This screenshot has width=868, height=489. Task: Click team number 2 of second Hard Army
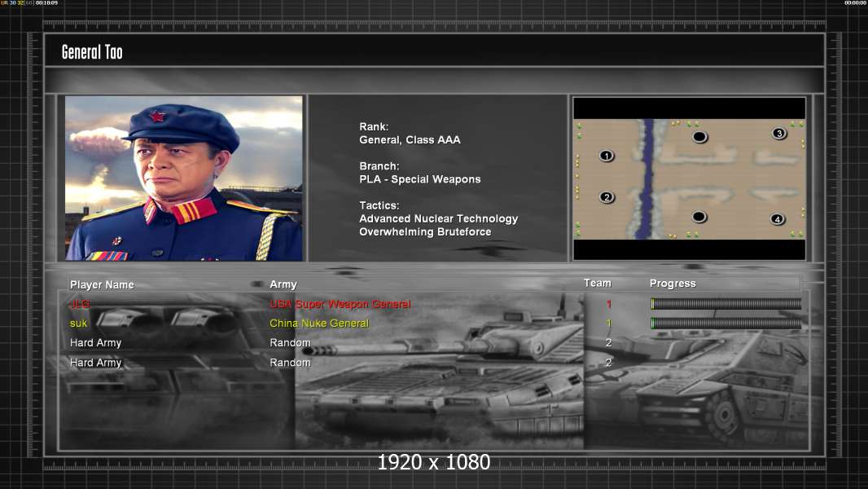coord(608,362)
